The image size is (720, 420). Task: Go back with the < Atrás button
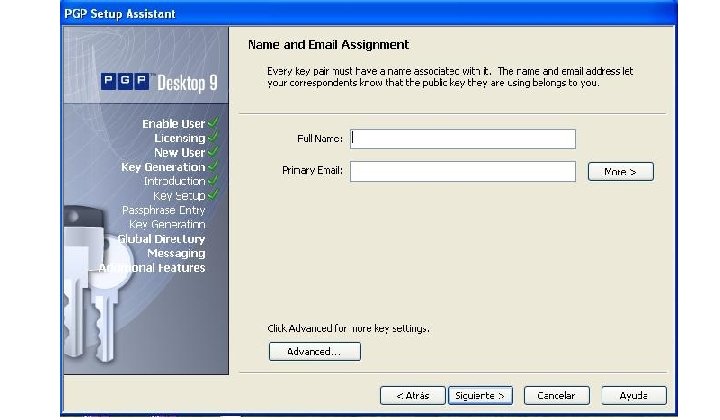(x=412, y=395)
